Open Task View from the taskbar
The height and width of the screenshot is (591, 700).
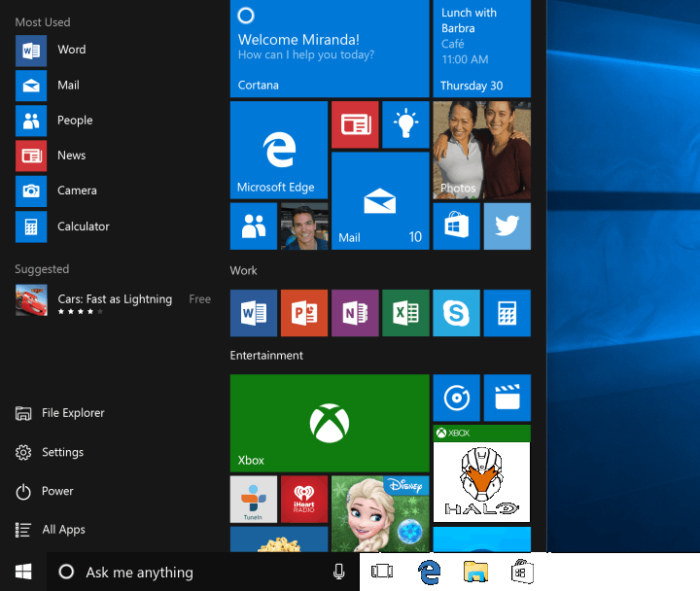[382, 572]
